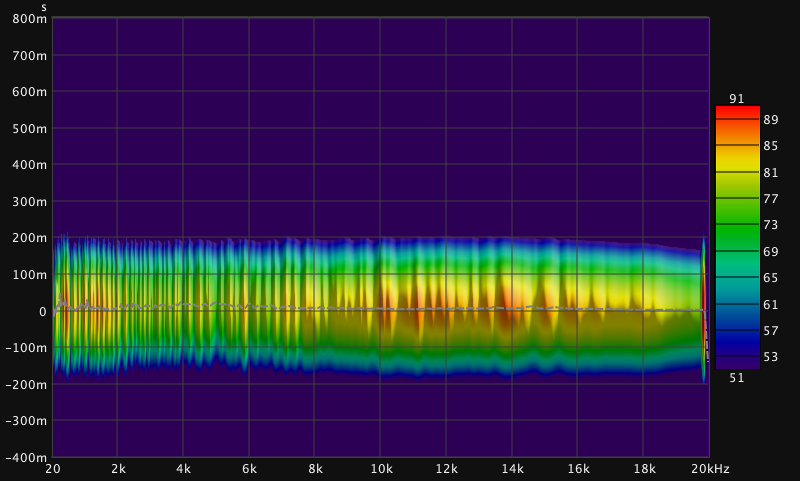Click the 53 legend value
Viewport: 800px width, 481px height.
tap(771, 357)
